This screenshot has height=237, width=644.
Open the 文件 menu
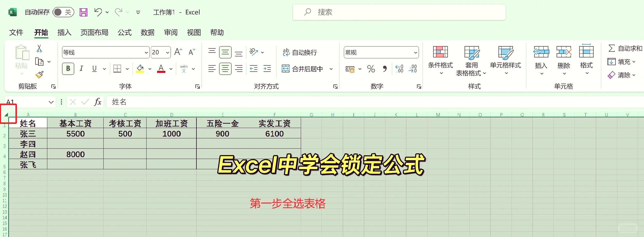pyautogui.click(x=16, y=32)
